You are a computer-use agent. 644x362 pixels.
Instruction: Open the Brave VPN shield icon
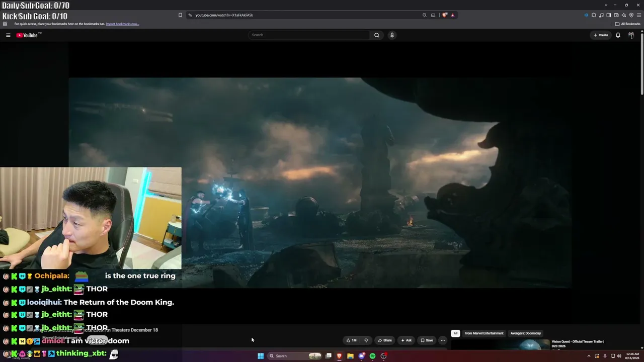pyautogui.click(x=631, y=15)
